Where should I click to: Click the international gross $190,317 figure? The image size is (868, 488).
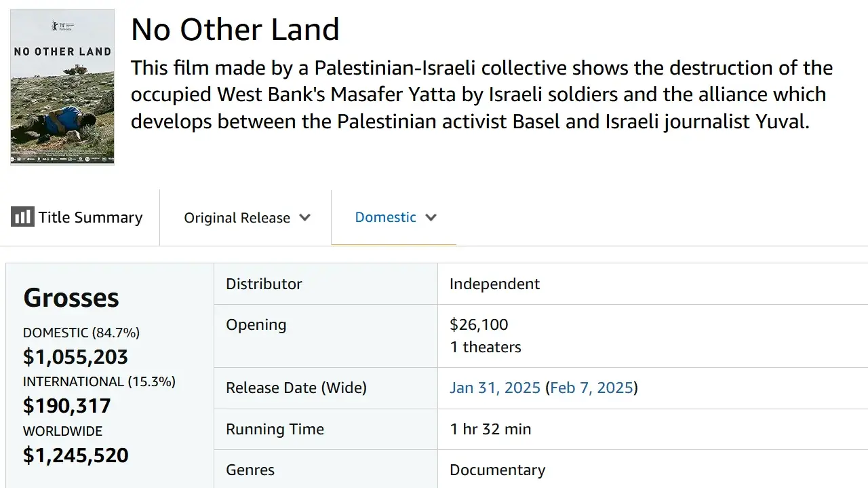click(67, 405)
